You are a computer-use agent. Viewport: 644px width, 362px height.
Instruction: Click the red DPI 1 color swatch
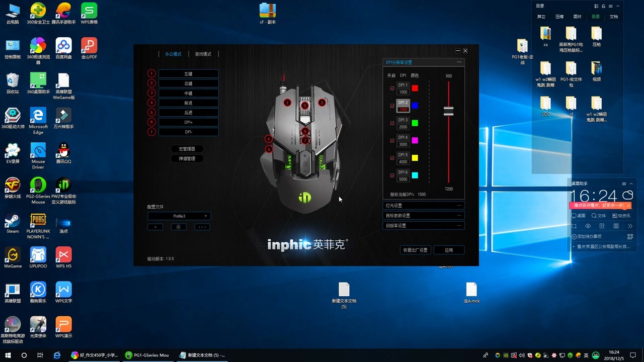[415, 88]
